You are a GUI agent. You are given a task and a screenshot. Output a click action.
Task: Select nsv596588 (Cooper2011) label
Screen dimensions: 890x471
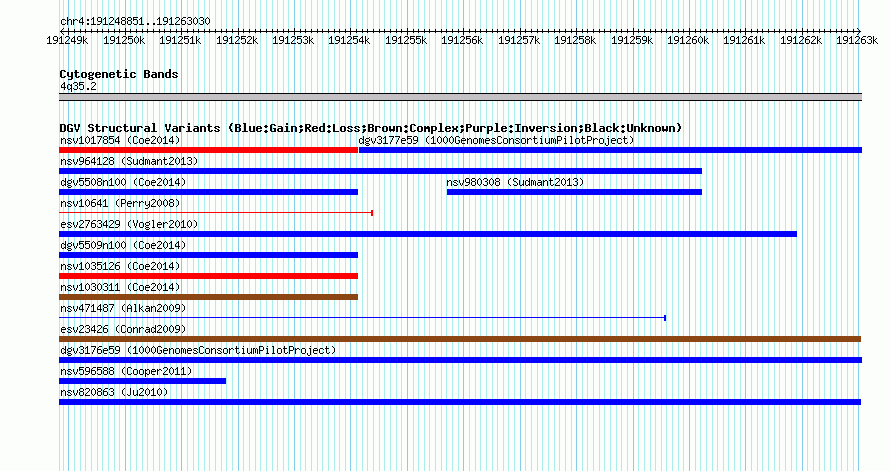click(126, 371)
